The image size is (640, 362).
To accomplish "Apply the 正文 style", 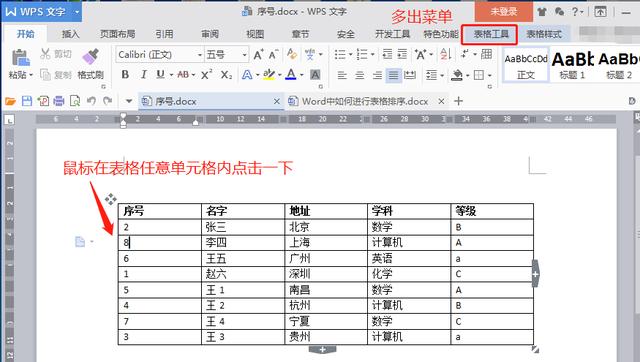I will [x=526, y=65].
